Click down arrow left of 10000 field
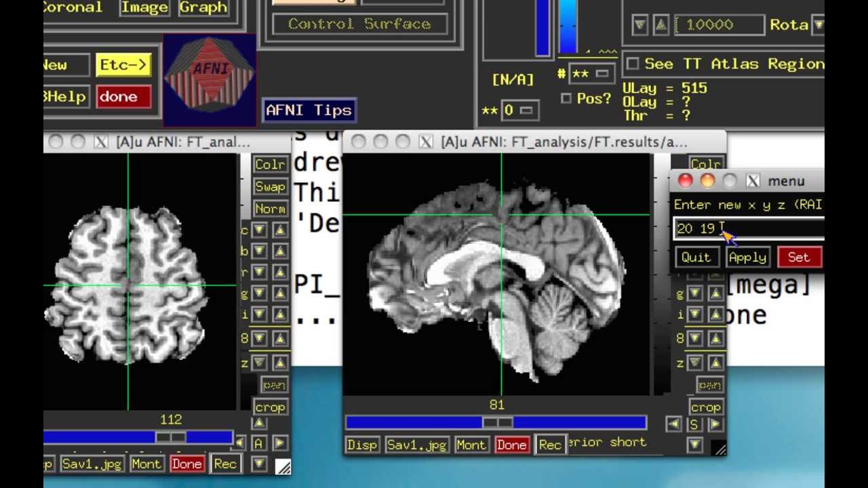The image size is (868, 488). [x=639, y=26]
